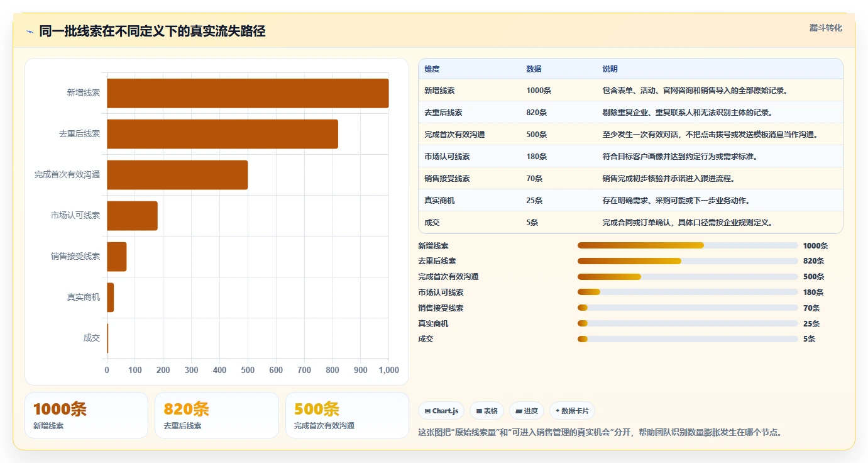Click the 市场认可线索 bar in the chart
Screen dimensions: 868x463
coord(132,216)
